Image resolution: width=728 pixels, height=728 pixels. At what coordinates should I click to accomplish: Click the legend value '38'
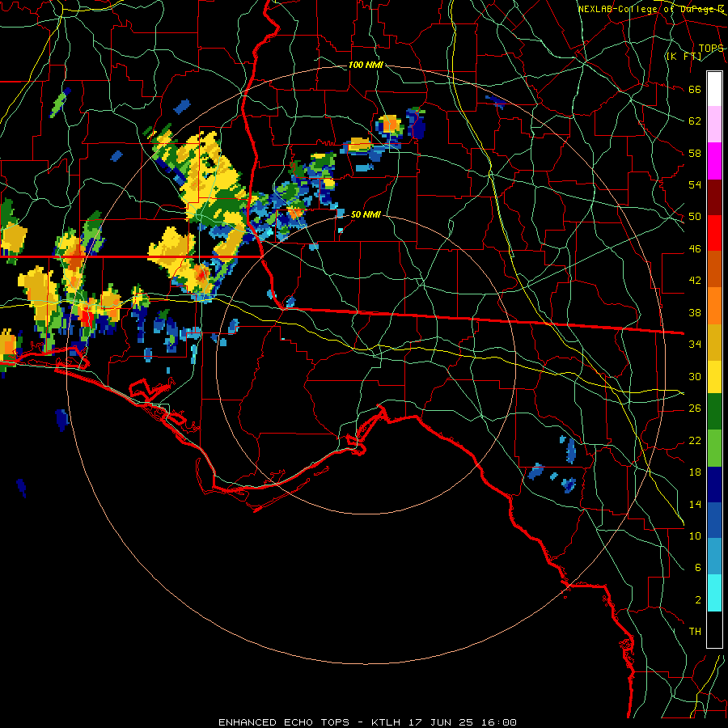(x=695, y=312)
